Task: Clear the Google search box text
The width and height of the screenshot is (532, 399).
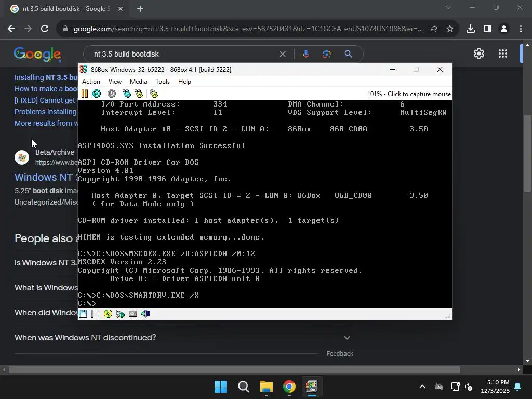Action: pos(282,54)
